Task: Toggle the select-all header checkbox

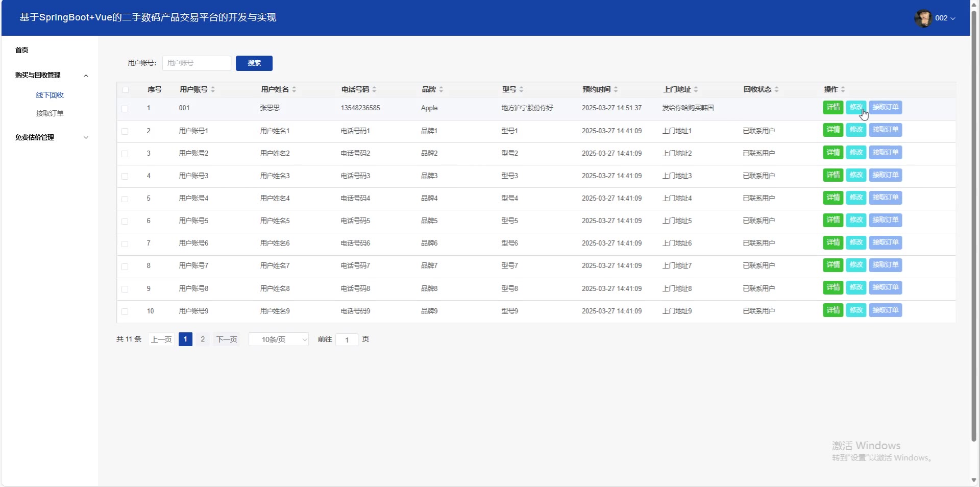Action: (x=125, y=90)
